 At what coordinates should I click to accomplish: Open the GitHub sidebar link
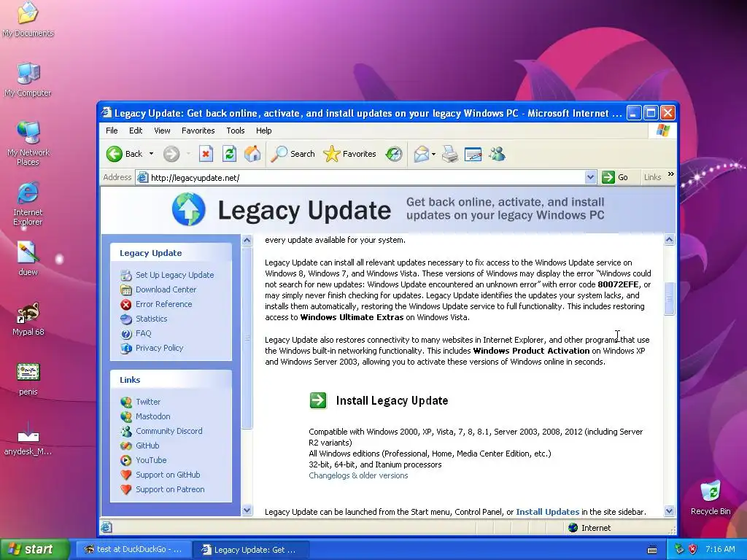pyautogui.click(x=147, y=446)
